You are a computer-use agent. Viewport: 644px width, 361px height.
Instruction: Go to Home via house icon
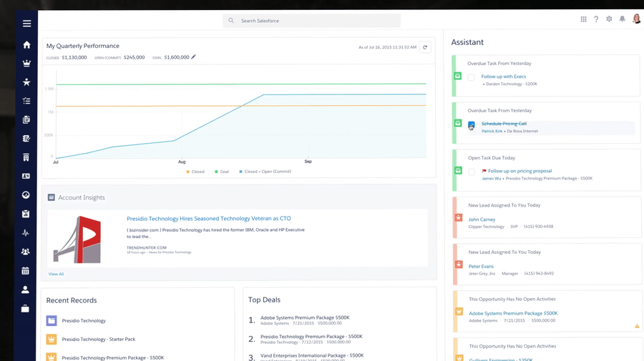[x=26, y=44]
